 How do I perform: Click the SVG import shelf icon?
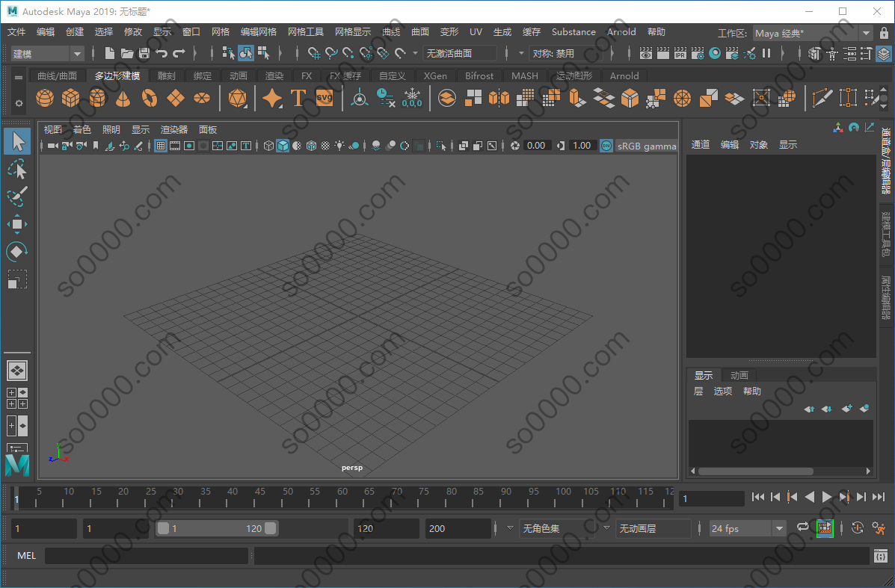pos(325,98)
